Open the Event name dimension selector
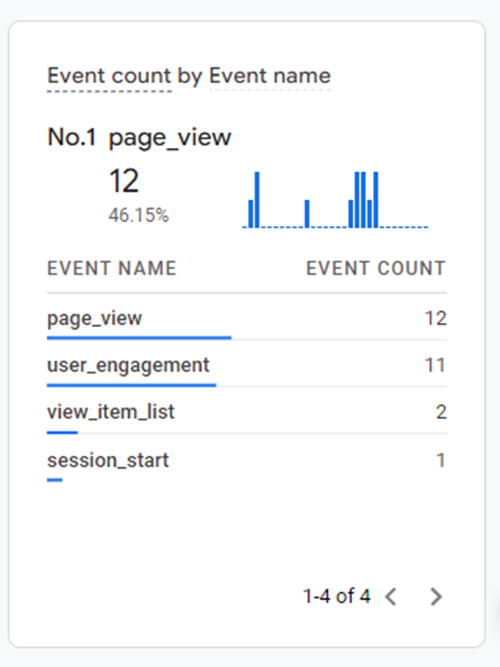The width and height of the screenshot is (500, 667). (x=270, y=76)
